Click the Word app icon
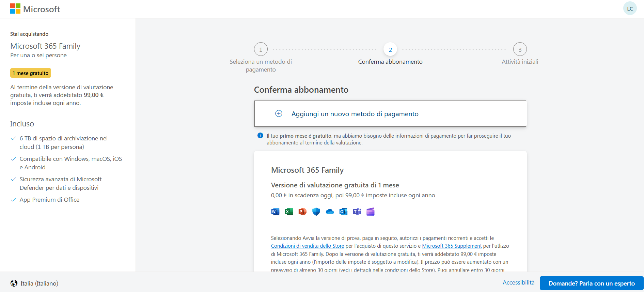 (x=275, y=212)
